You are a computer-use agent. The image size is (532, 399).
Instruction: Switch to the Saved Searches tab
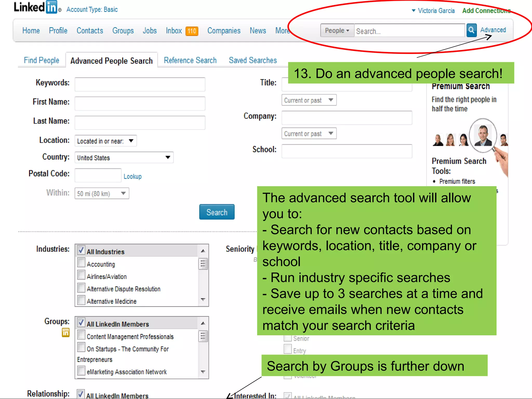tap(253, 60)
